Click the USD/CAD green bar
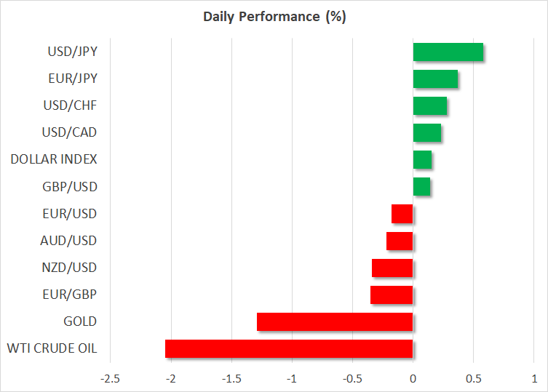Screen dimensions: 548x392 click(426, 133)
